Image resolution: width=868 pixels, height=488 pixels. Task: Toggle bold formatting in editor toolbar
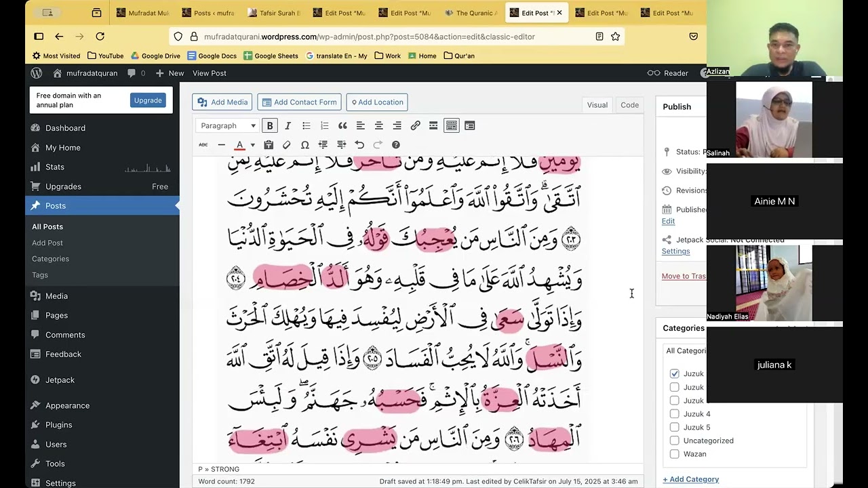click(270, 125)
